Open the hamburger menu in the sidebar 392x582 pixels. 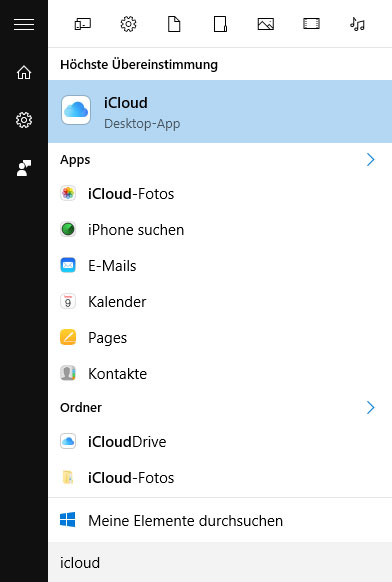[24, 24]
